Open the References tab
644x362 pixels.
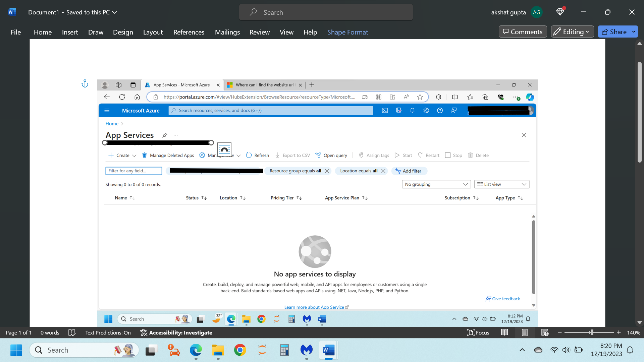point(189,32)
